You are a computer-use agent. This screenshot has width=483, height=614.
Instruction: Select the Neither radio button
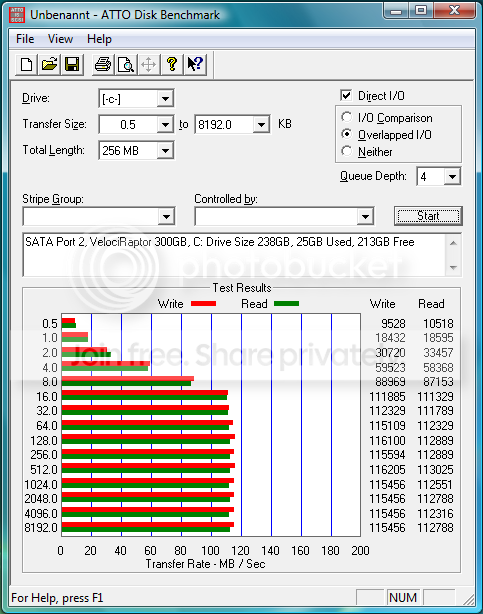[346, 151]
